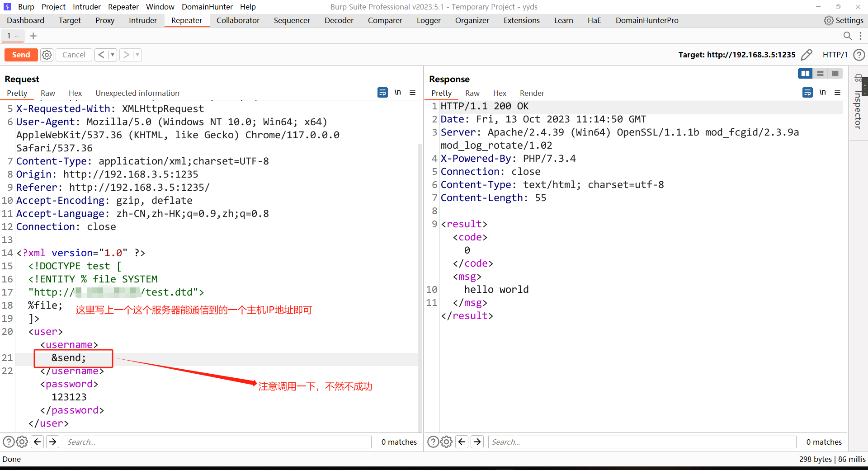Set top-bottom split layout view
Image resolution: width=868 pixels, height=470 pixels.
pyautogui.click(x=820, y=73)
